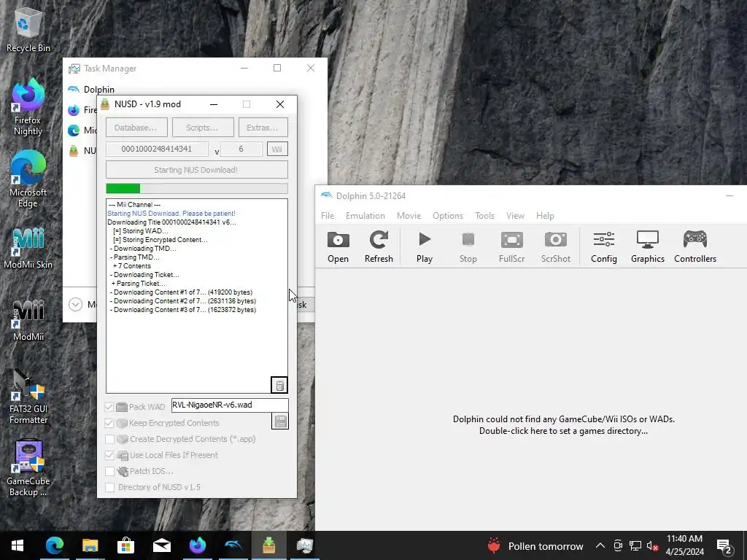Screen dimensions: 747x560
Task: Show hidden system tray icons
Action: pyautogui.click(x=600, y=546)
